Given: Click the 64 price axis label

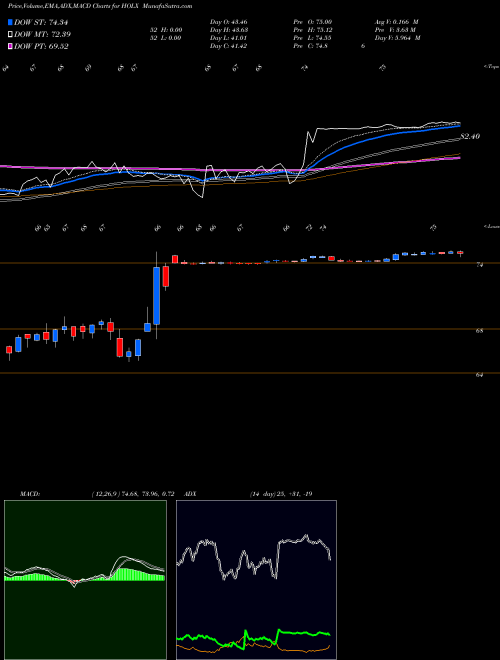Looking at the screenshot, I should pos(479,375).
